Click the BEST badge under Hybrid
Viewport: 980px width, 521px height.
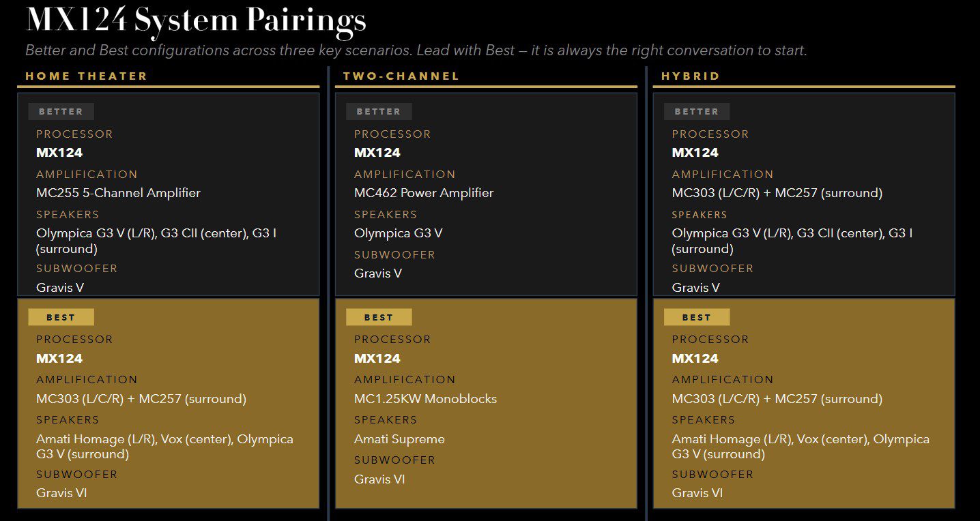(x=697, y=317)
